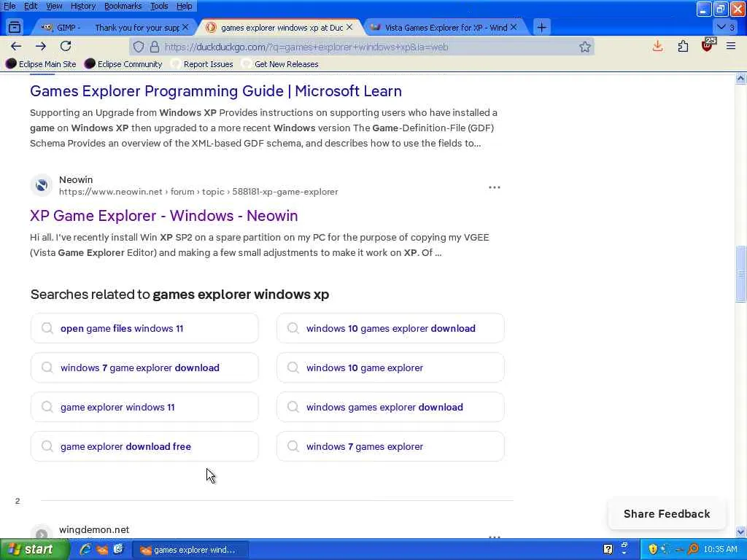Open the Edit menu
This screenshot has width=747, height=560.
(x=31, y=6)
